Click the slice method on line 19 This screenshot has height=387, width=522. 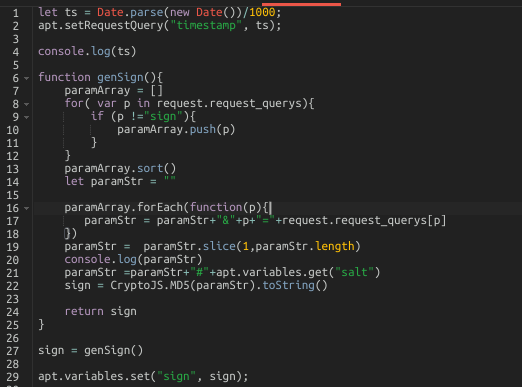click(x=219, y=246)
